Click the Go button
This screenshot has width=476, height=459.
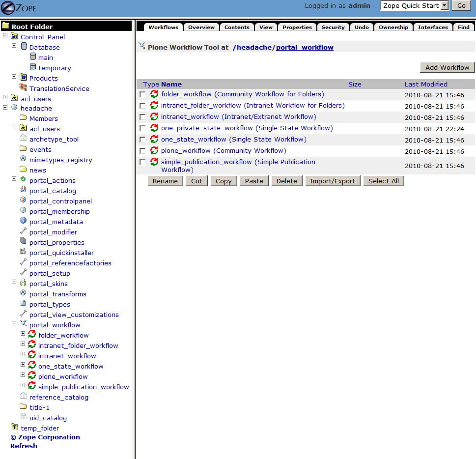click(x=461, y=5)
